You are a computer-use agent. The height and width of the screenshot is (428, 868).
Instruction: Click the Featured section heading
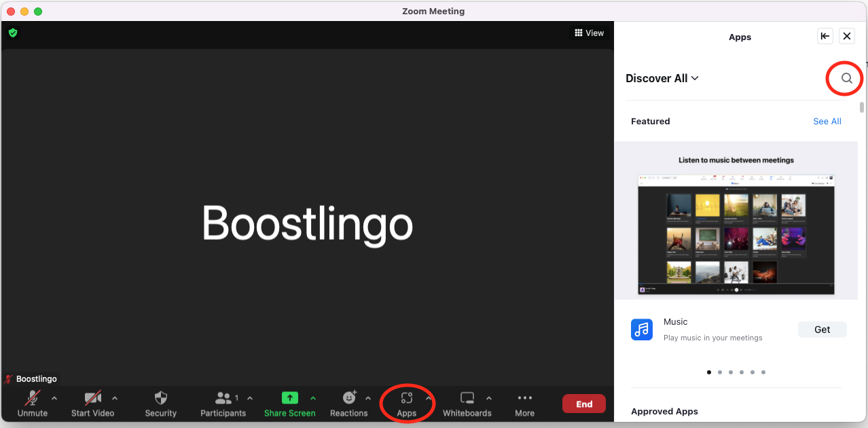point(651,122)
